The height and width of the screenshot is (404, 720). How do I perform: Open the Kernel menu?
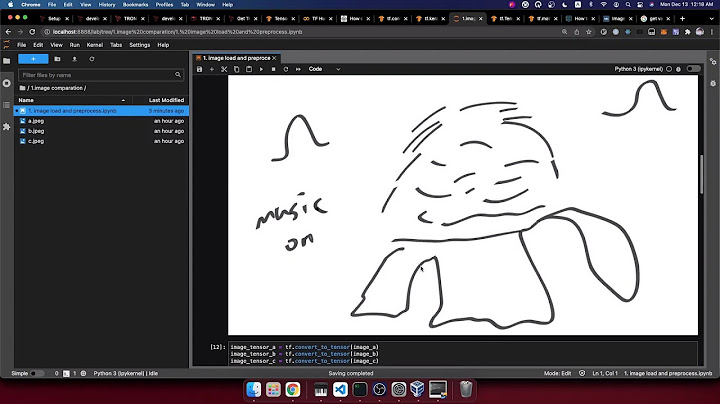(x=95, y=45)
